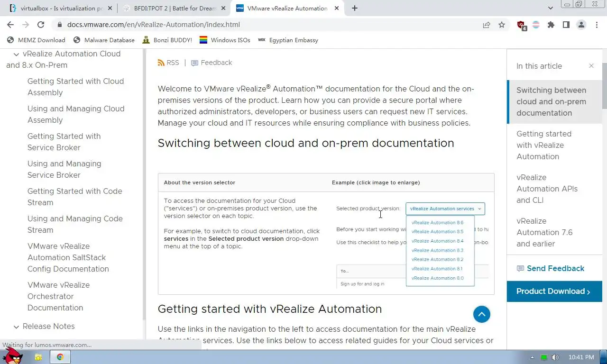Screen dimensions: 607x364
Task: Click the Send Feedback link
Action: point(550,268)
